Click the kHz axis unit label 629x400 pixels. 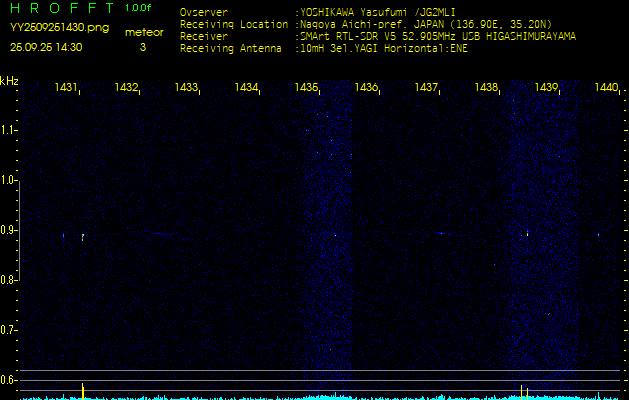[x=9, y=81]
